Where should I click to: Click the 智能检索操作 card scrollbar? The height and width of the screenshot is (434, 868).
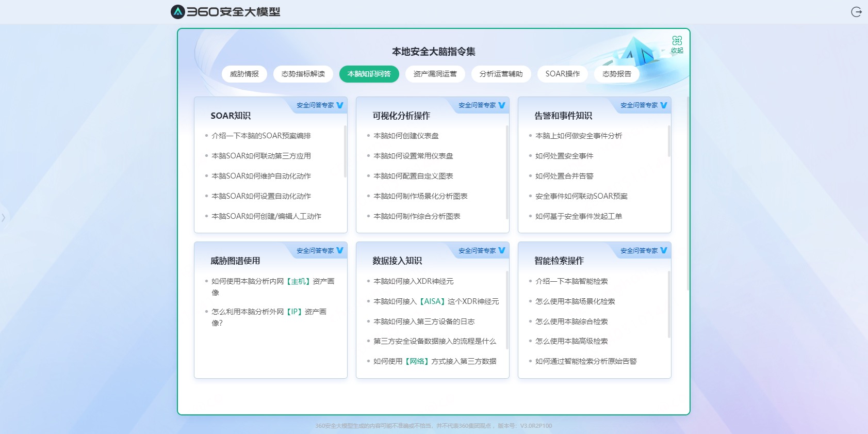(x=669, y=304)
